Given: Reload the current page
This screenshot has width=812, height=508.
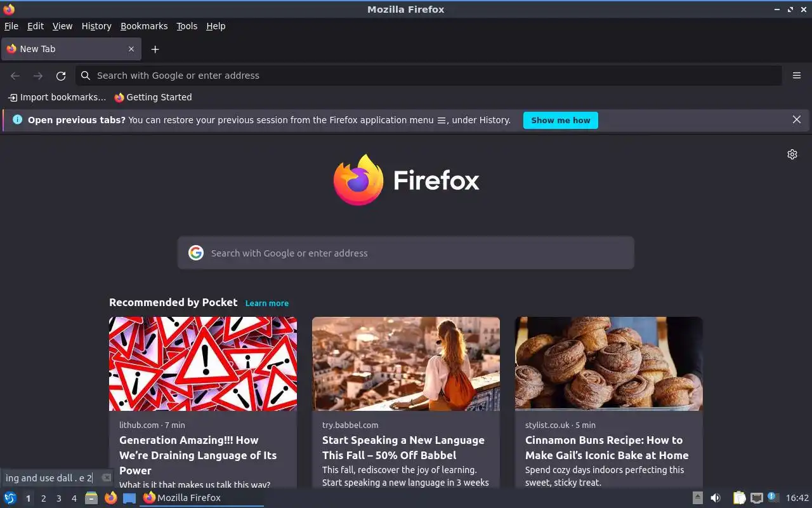Looking at the screenshot, I should [61, 76].
